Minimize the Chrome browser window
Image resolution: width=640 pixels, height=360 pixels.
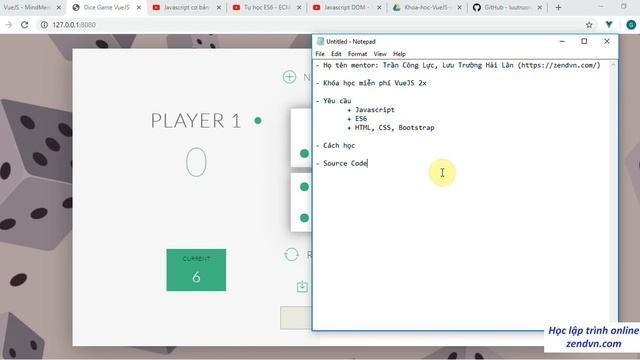601,7
